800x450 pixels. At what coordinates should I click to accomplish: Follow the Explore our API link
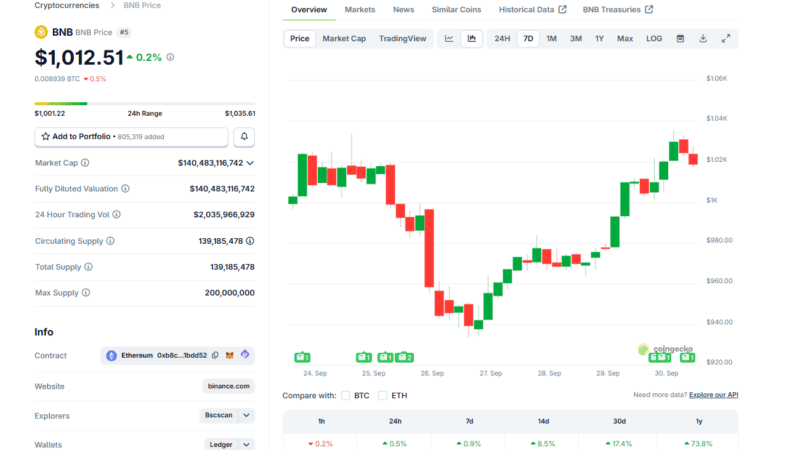coord(713,395)
